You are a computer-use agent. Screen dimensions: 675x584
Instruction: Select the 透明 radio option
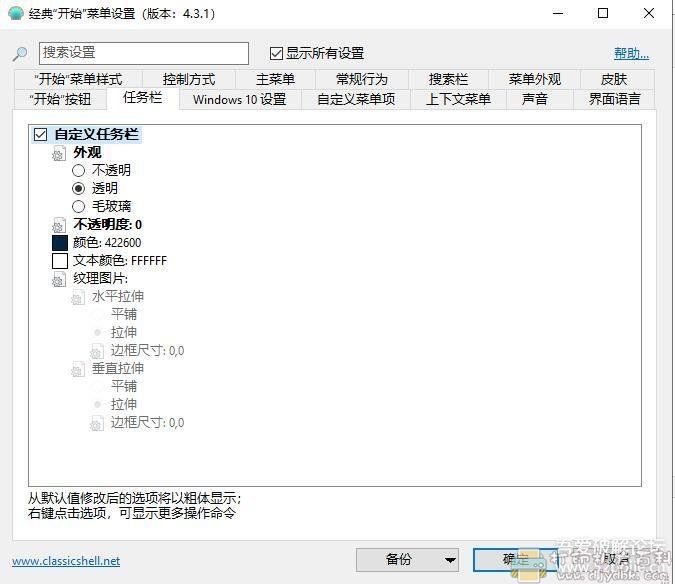[x=78, y=188]
